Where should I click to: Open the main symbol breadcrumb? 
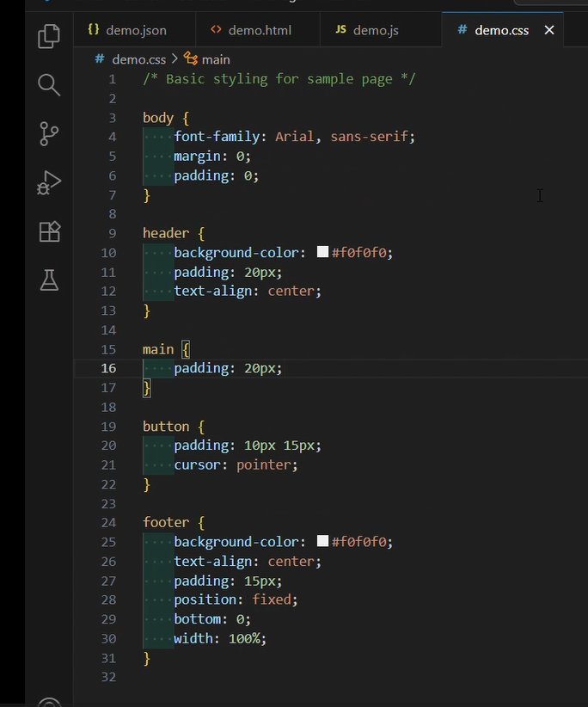[215, 59]
